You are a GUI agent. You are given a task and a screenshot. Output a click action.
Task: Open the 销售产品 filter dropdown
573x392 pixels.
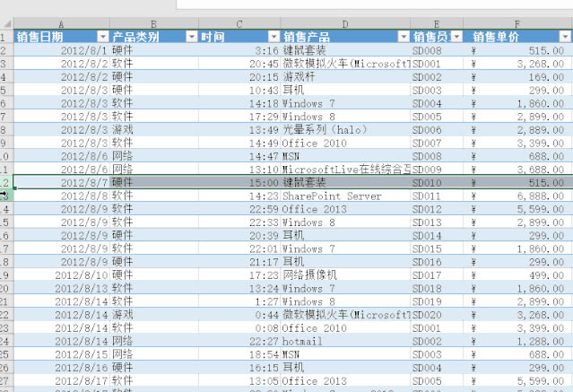(404, 37)
